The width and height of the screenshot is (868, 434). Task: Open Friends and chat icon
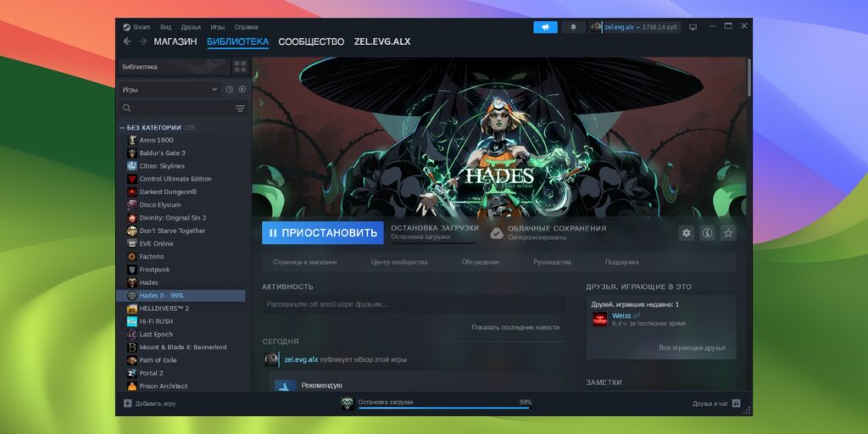coord(736,403)
